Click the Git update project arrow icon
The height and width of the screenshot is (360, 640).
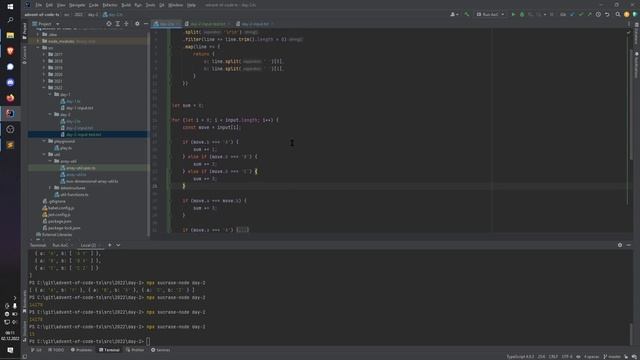[572, 15]
